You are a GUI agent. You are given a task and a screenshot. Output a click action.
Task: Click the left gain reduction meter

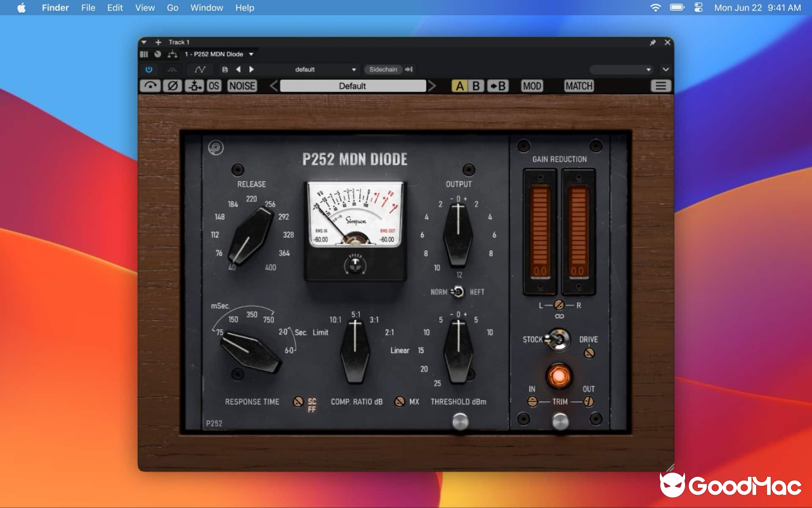coord(540,232)
